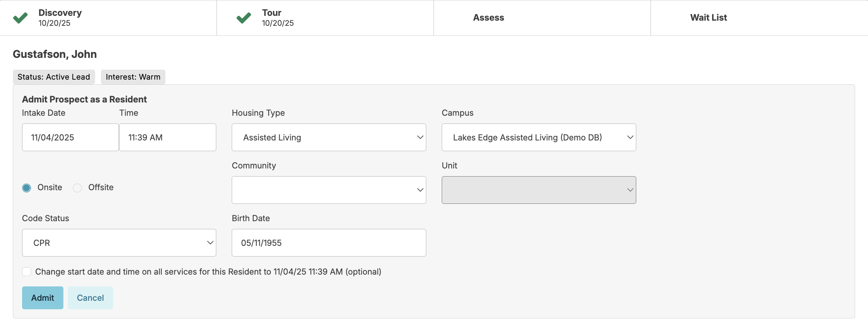Screen dimensions: 868x331
Task: Open the Community dropdown
Action: point(329,190)
